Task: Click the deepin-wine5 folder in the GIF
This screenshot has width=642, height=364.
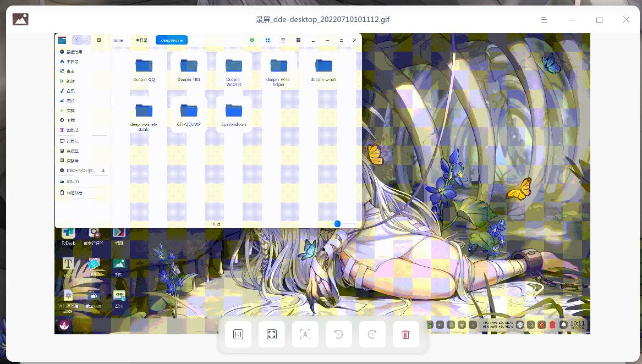Action: (323, 70)
